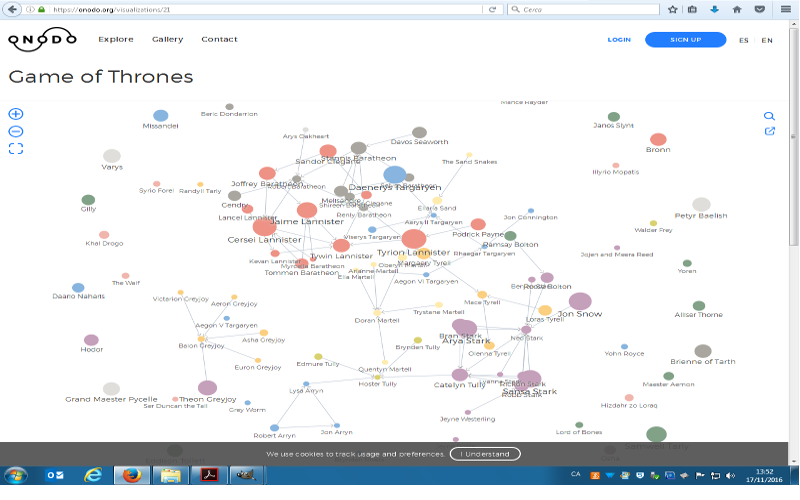Open the Explore menu item
This screenshot has height=500, width=800.
pos(116,40)
